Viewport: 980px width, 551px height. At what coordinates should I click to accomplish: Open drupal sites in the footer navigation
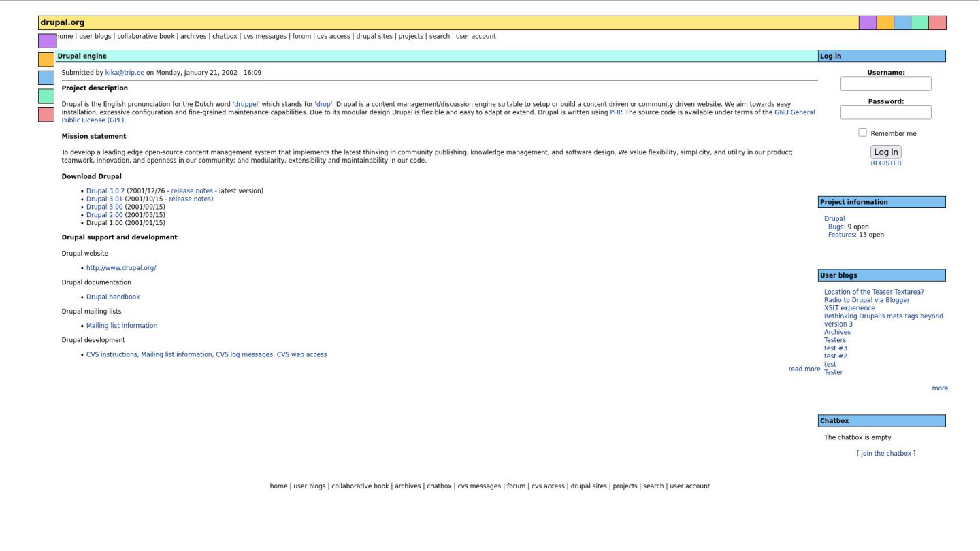click(589, 486)
